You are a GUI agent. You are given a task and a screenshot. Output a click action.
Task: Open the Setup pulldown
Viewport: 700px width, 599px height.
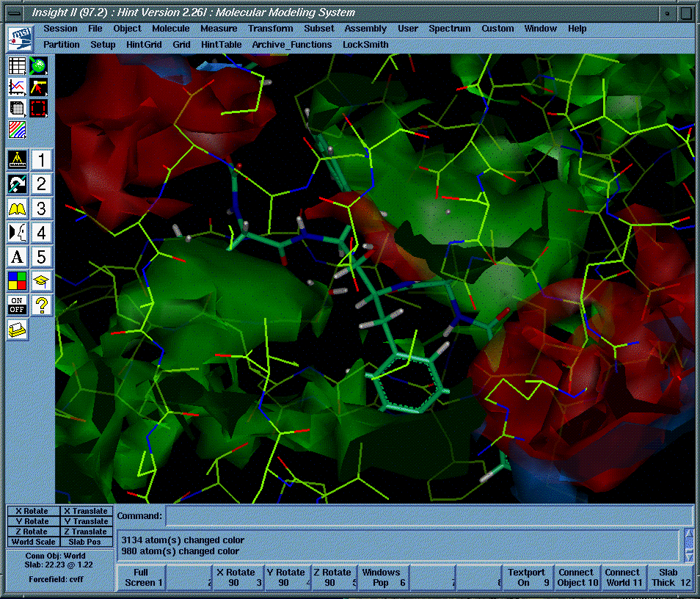pos(103,45)
